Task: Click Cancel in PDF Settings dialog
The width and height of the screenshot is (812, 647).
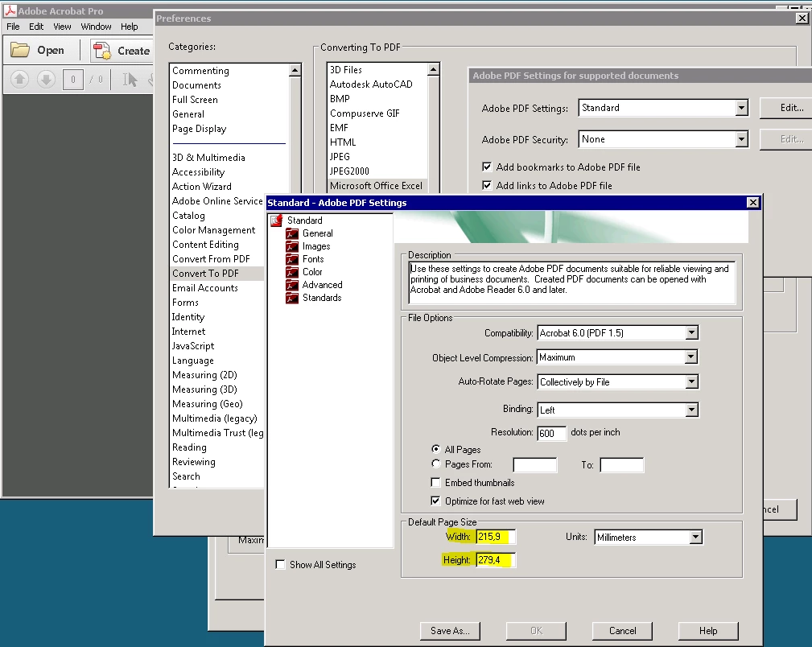Action: click(x=622, y=630)
